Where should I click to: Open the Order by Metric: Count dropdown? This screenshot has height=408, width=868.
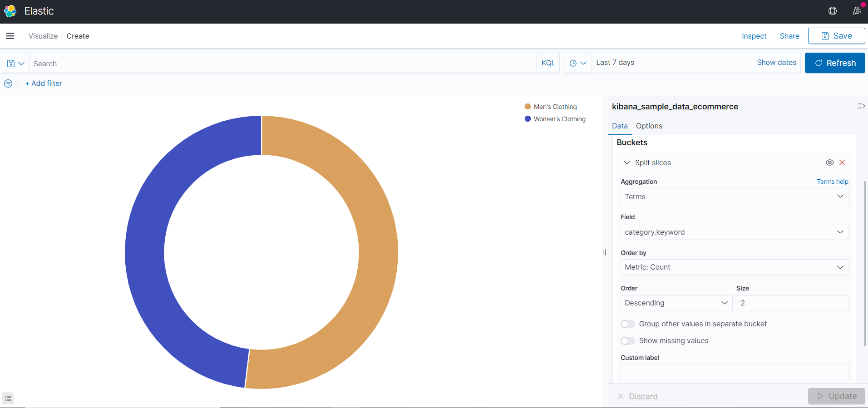click(x=734, y=267)
